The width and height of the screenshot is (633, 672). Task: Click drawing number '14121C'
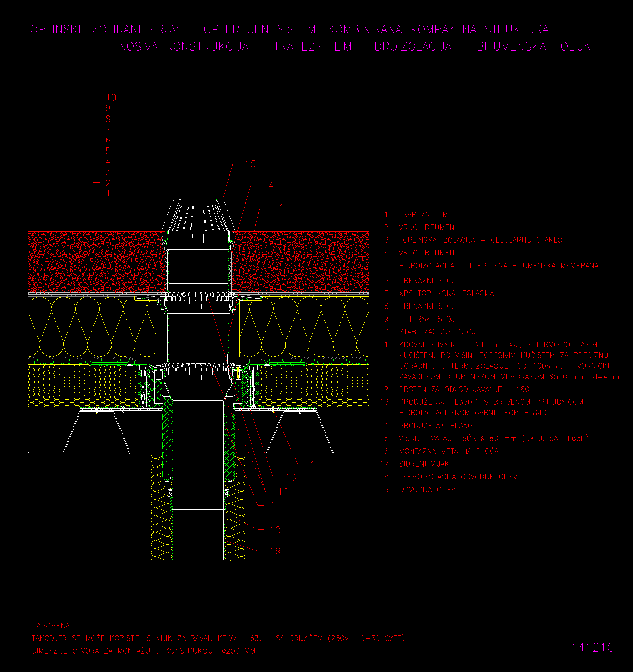click(593, 648)
